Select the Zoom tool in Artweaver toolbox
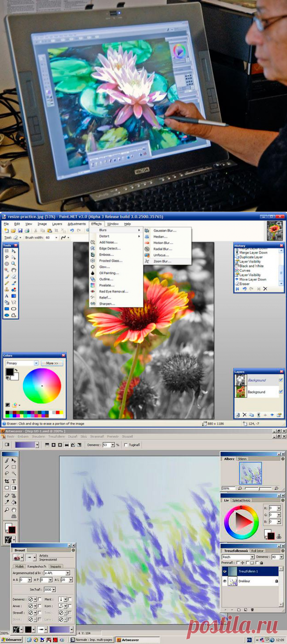Viewport: 287px width, 644px height. tap(7, 510)
